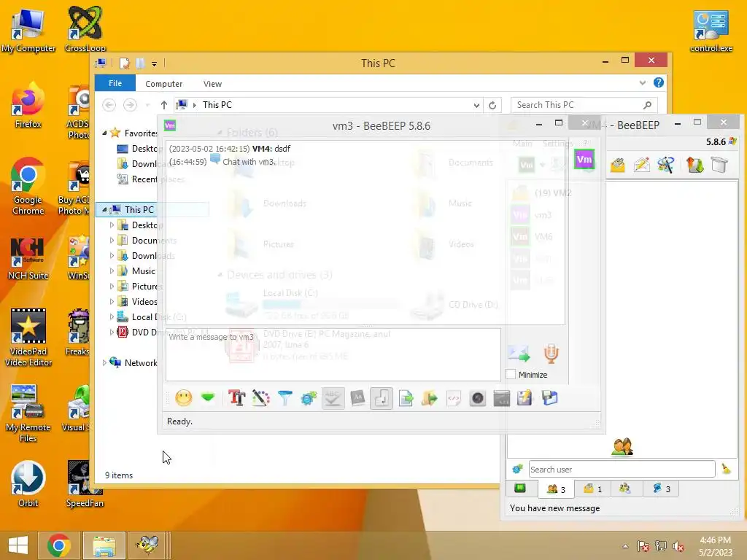
Task: Check the Minimize checkbox
Action: (x=511, y=375)
